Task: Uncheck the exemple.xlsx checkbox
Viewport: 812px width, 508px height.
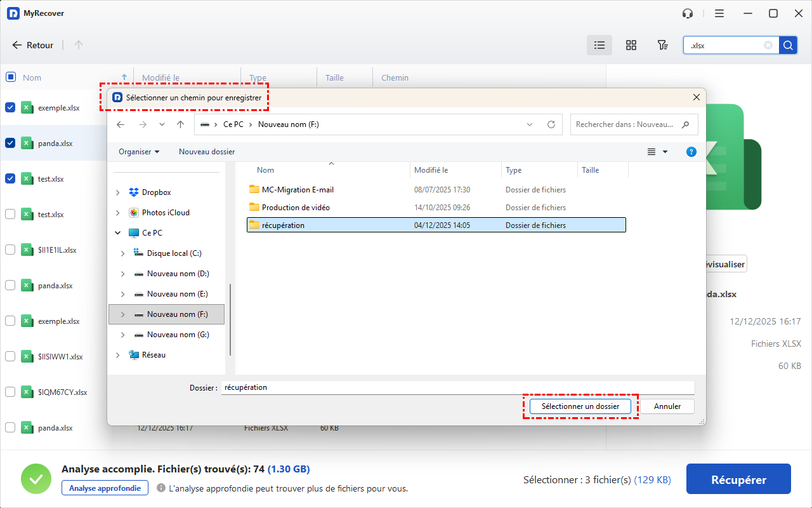Action: click(x=10, y=108)
